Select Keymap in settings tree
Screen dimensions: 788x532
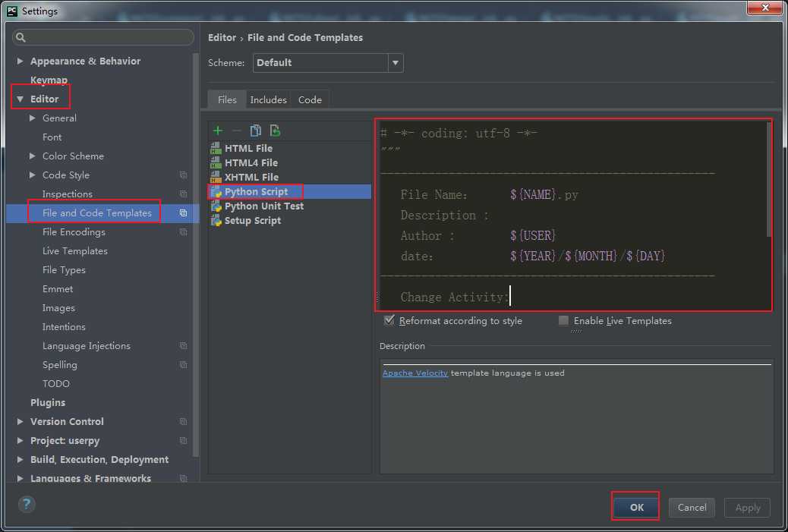49,80
